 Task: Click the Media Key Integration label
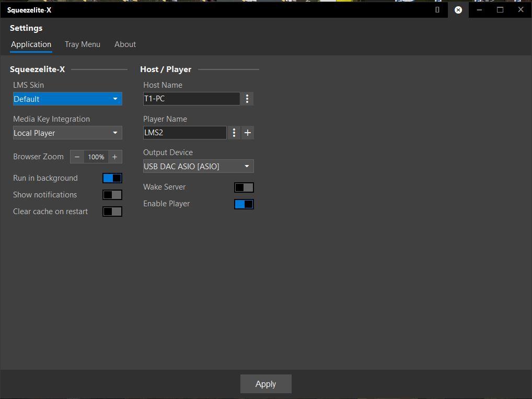pyautogui.click(x=52, y=119)
